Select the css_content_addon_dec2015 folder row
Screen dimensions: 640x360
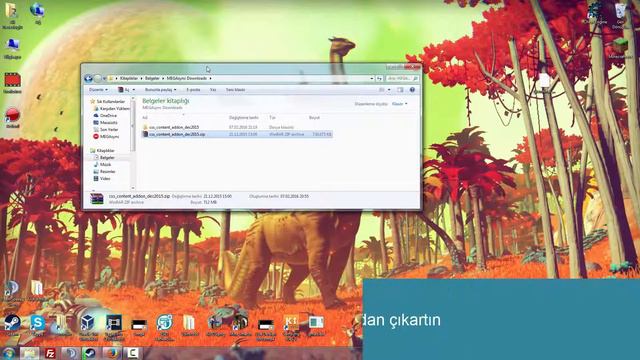tap(237, 127)
